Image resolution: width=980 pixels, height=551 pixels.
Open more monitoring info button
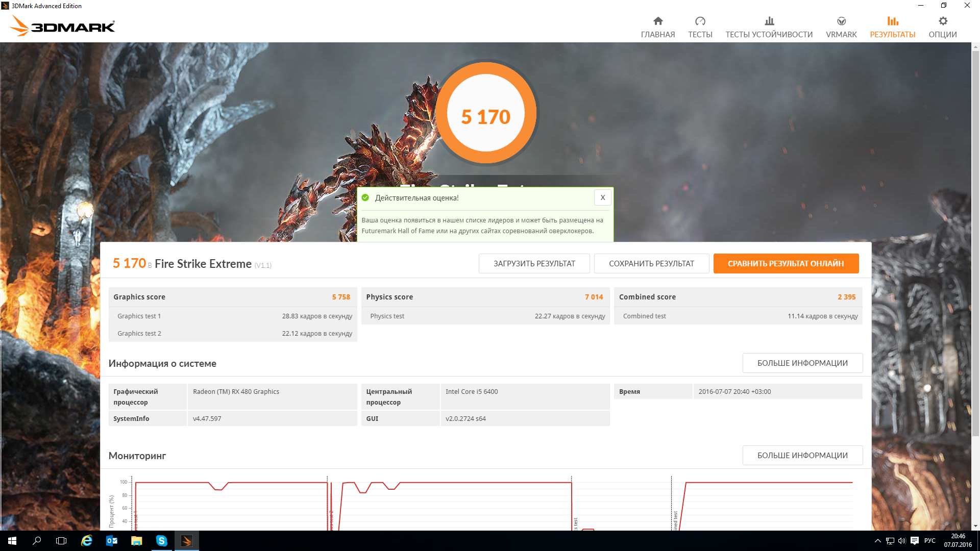pyautogui.click(x=802, y=456)
